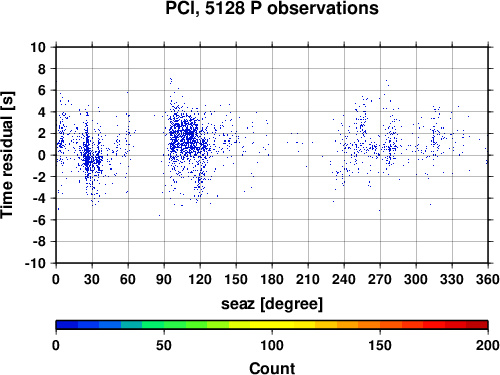Click y-axis tick label '8'
This screenshot has width=500, height=375.
click(42, 69)
